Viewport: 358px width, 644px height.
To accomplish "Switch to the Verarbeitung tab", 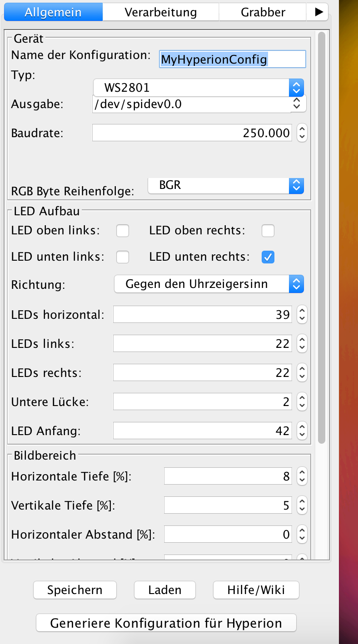I will 161,12.
